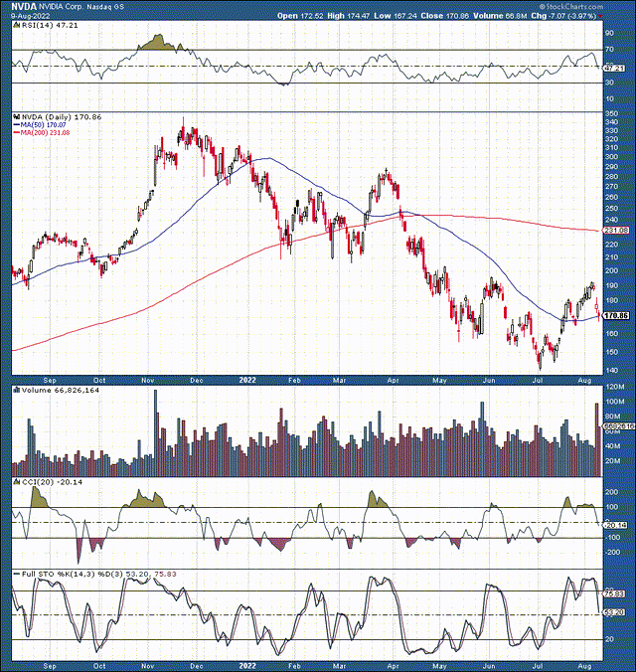Viewport: 636px width, 672px height.
Task: Click the RSI axis label 90
Action: tap(609, 33)
